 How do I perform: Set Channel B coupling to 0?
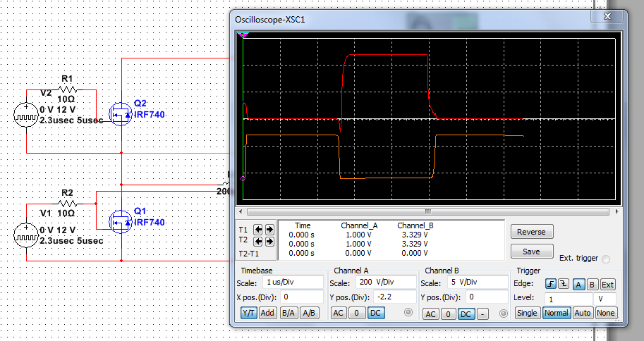[448, 314]
